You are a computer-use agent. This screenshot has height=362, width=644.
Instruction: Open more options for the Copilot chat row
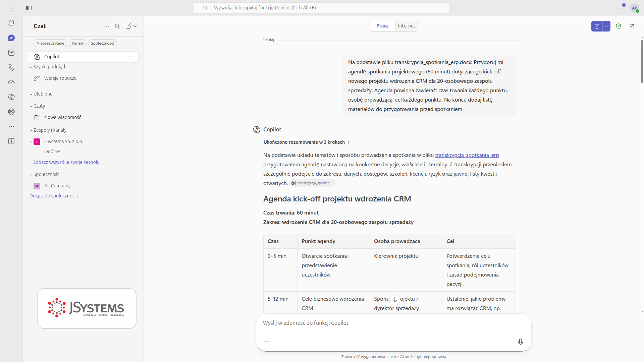[131, 57]
